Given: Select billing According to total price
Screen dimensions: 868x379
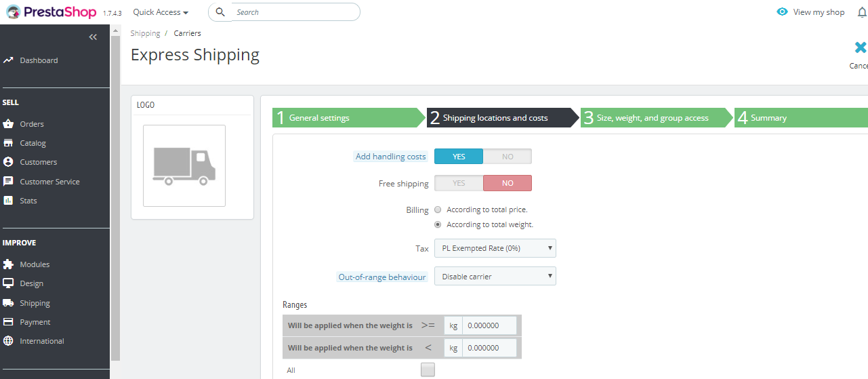Looking at the screenshot, I should (438, 210).
